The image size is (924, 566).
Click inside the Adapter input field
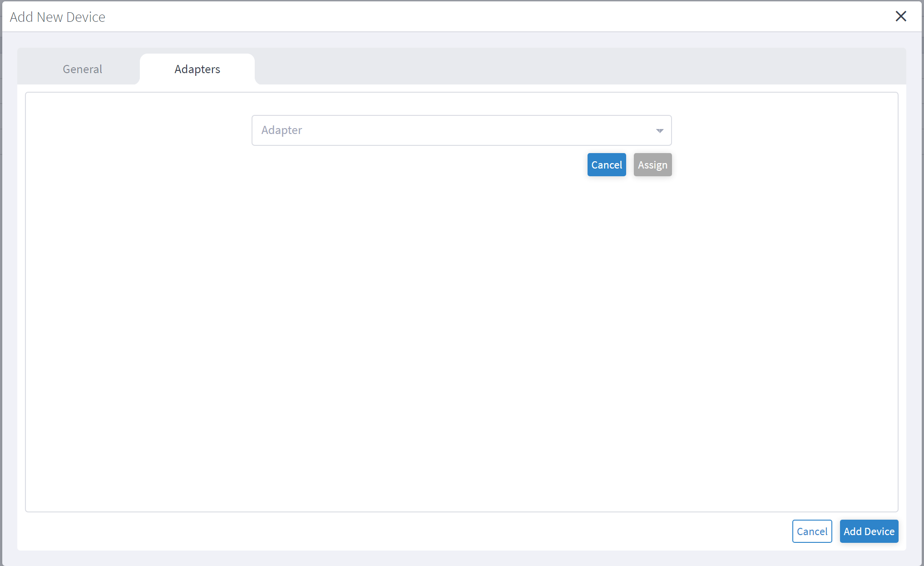click(409, 130)
